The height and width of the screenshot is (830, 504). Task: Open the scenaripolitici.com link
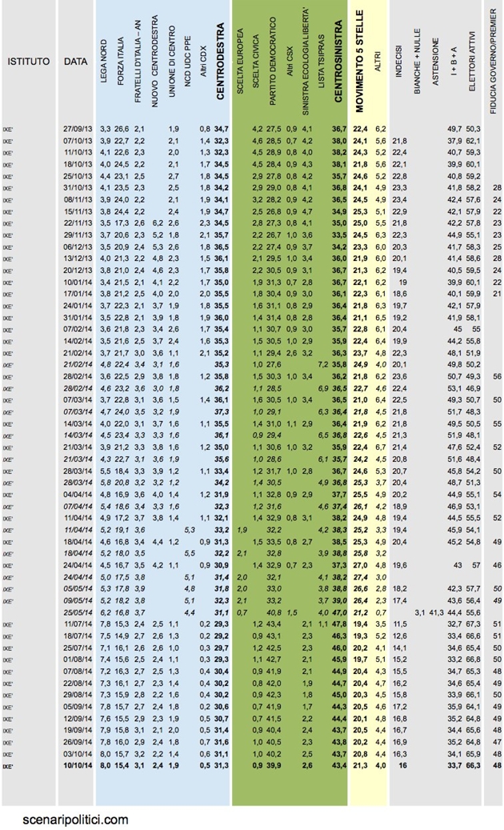tap(76, 819)
